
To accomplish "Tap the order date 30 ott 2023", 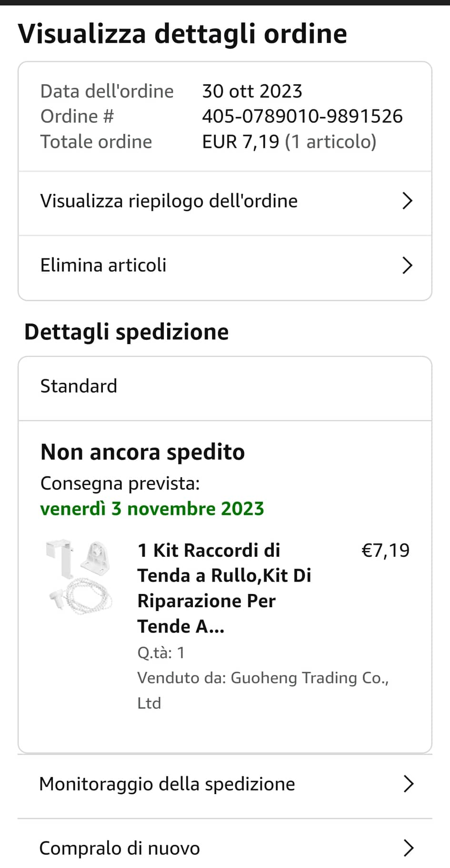I will click(252, 91).
